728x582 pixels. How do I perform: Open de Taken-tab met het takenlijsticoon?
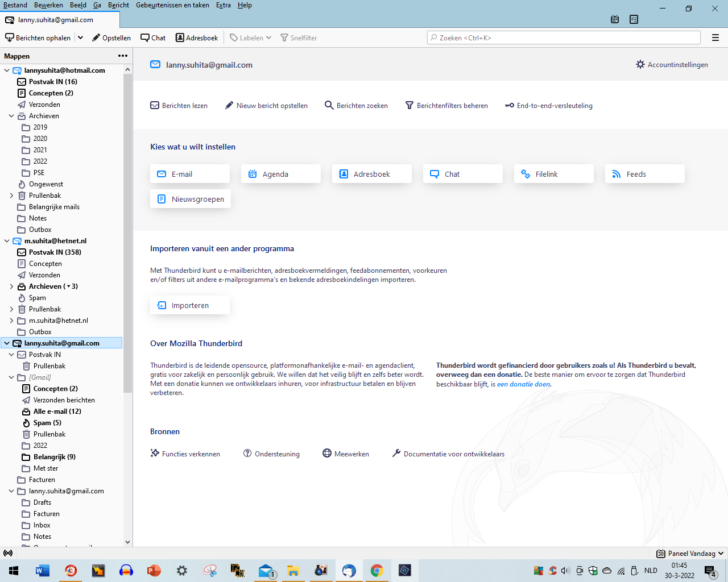pos(634,19)
